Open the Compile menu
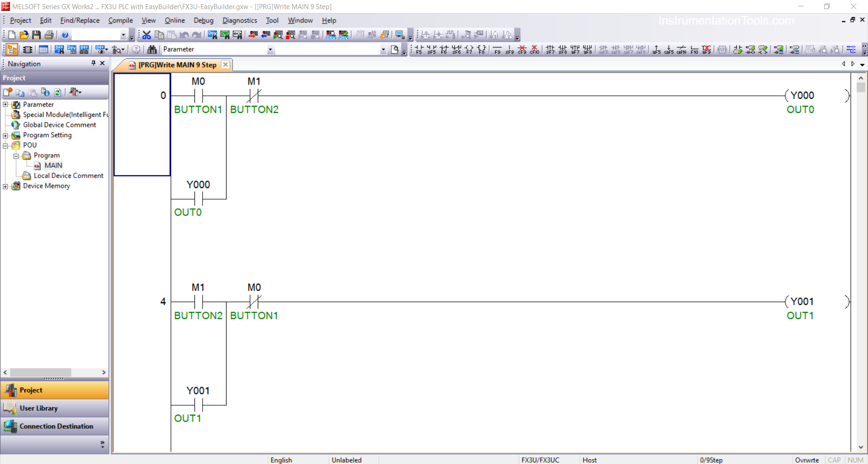The height and width of the screenshot is (464, 868). [x=120, y=20]
